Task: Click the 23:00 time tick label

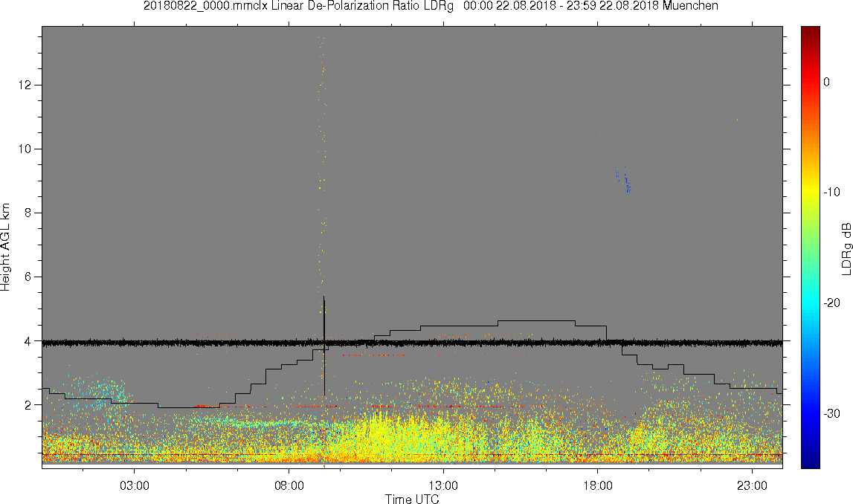Action: (753, 485)
